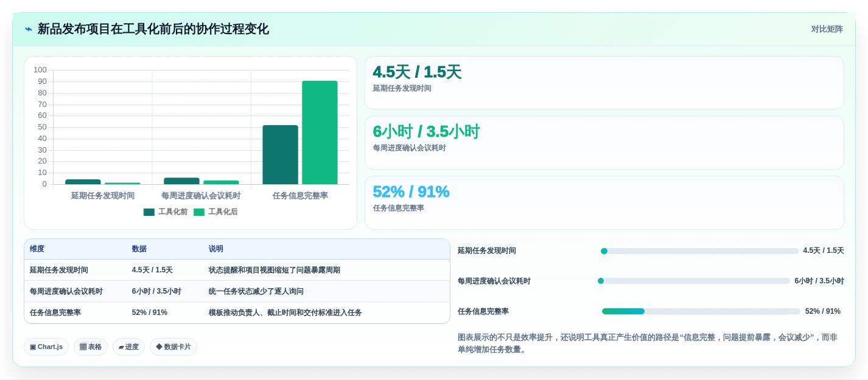Viewport: 868px width, 380px height.
Task: Toggle the 工具化后 legend entry
Action: click(x=215, y=212)
